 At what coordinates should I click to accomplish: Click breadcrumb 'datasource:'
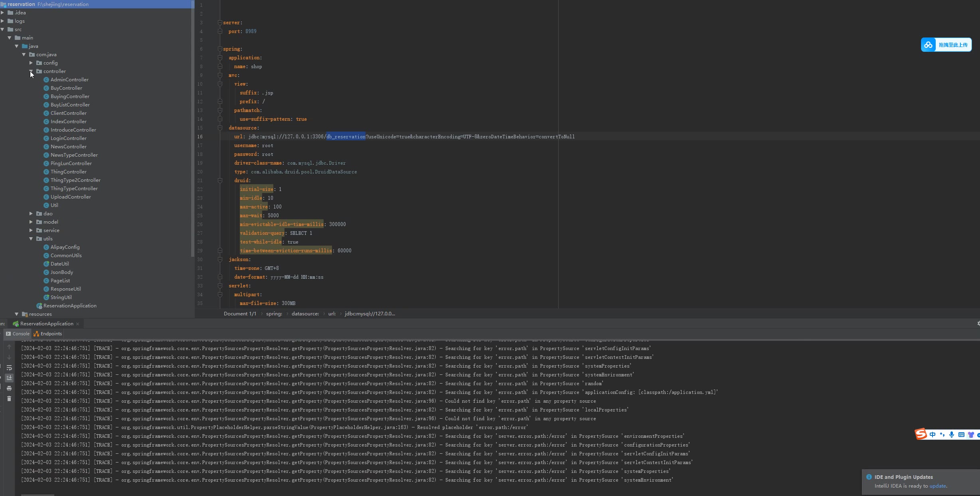point(305,313)
